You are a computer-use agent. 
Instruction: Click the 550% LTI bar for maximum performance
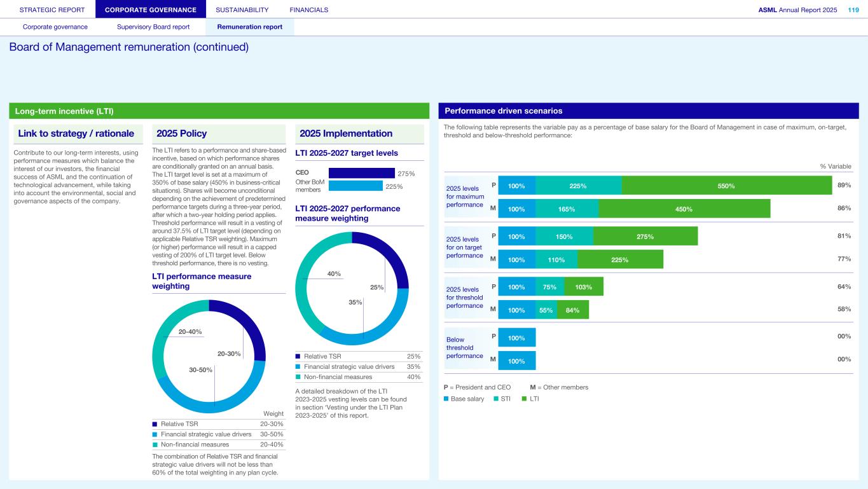(726, 186)
